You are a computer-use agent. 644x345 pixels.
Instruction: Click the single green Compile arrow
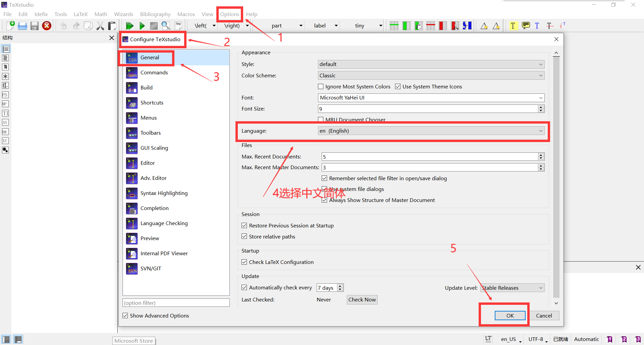142,26
